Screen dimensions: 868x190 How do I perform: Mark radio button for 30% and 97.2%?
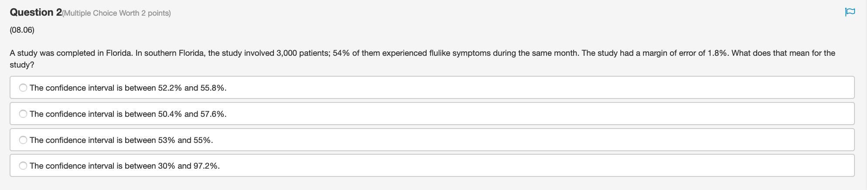coord(23,166)
